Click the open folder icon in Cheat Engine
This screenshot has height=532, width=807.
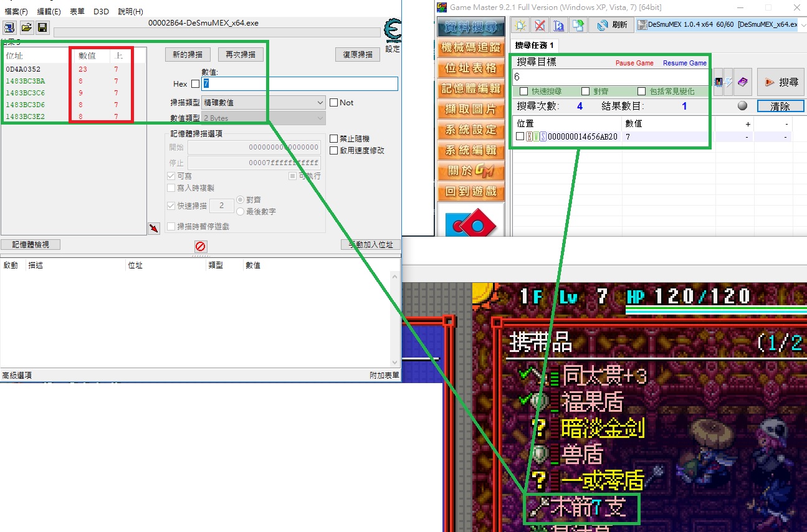(x=26, y=27)
